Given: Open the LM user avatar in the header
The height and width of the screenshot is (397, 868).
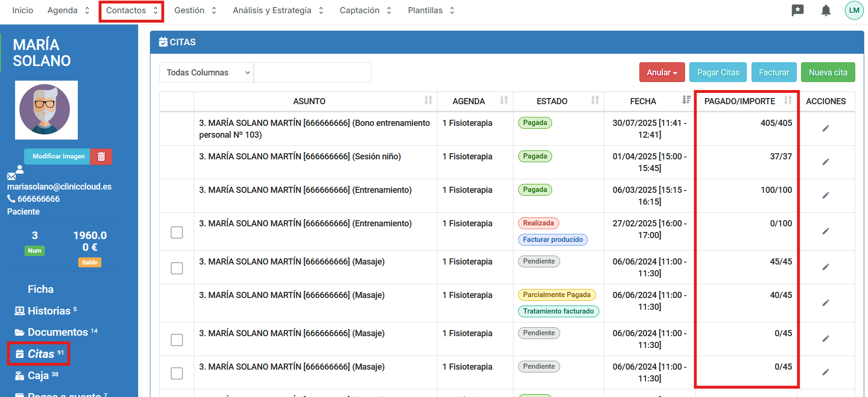Looking at the screenshot, I should point(854,10).
